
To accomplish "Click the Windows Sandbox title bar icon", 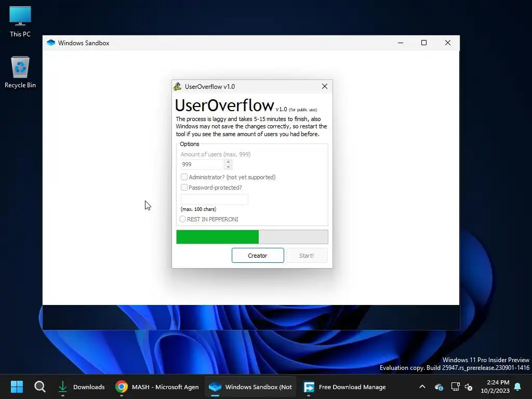I will click(x=51, y=43).
